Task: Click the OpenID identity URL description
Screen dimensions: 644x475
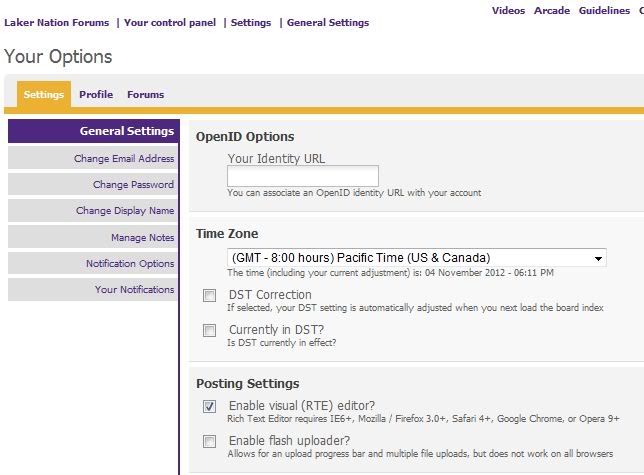Action: pyautogui.click(x=354, y=193)
